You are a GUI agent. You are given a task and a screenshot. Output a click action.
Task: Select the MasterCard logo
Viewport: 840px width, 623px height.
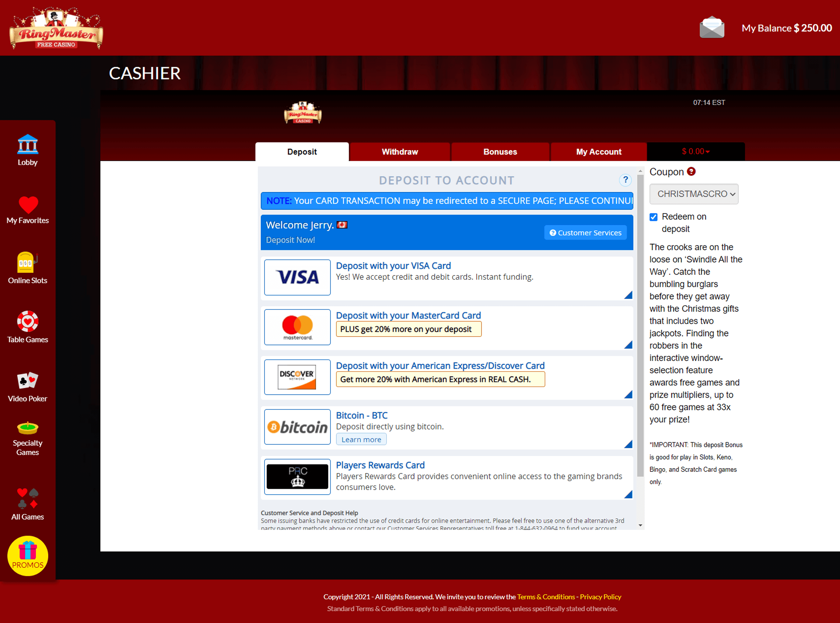click(297, 327)
